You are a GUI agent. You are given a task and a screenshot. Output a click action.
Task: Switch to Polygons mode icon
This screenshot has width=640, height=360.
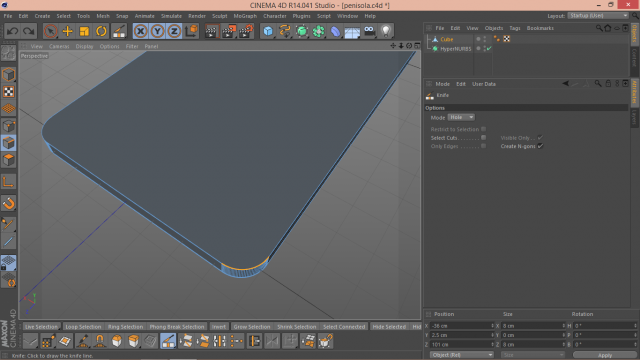coord(9,160)
